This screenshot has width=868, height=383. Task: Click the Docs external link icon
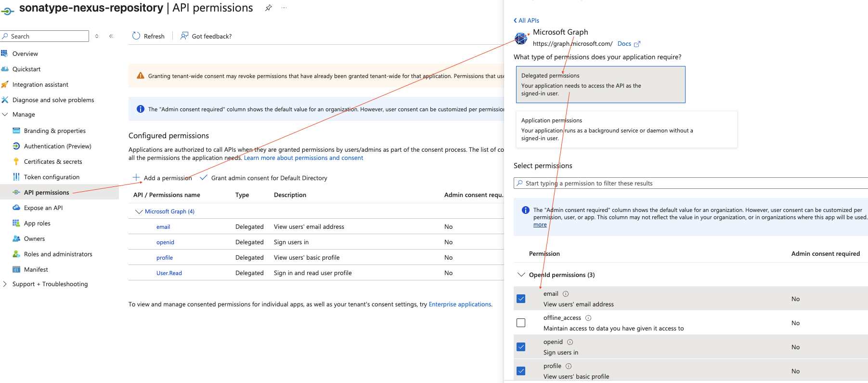(637, 44)
